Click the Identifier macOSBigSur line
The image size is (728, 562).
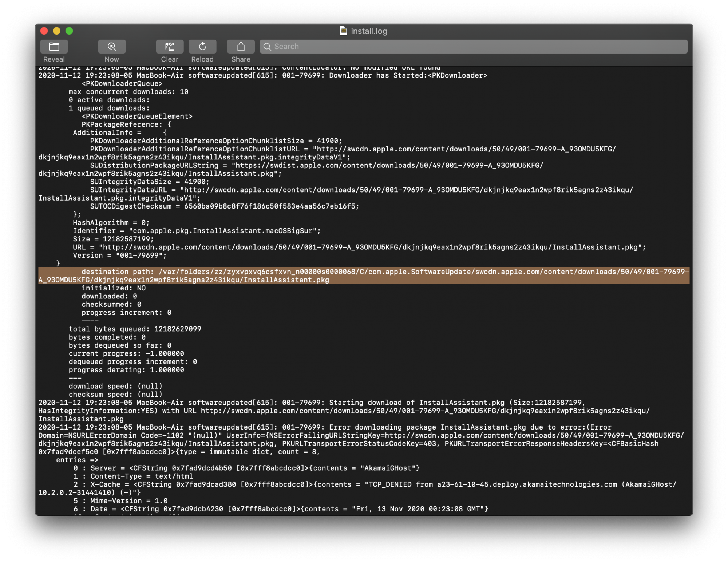197,231
